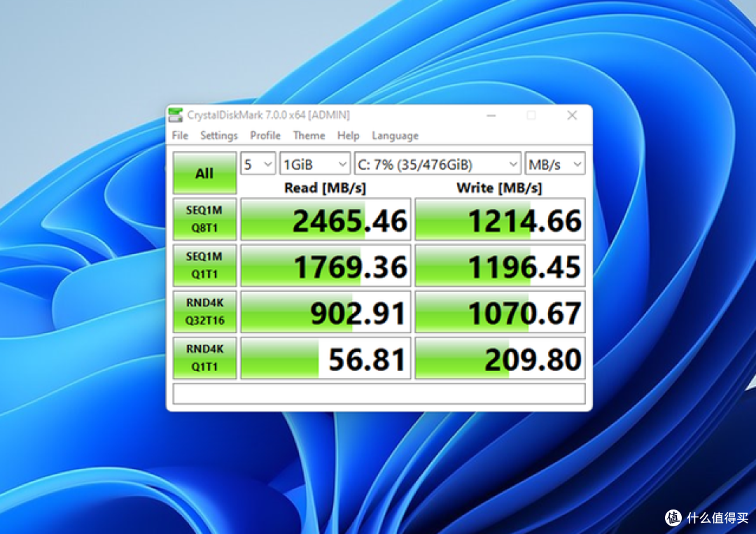Click the 1196.45 write result
Screen dimensions: 756x534
pyautogui.click(x=500, y=265)
